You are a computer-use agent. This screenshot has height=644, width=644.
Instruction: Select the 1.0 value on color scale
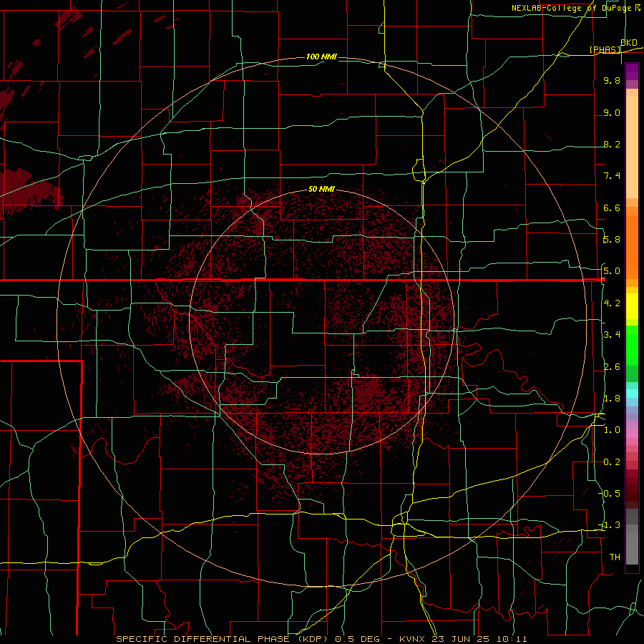(612, 430)
